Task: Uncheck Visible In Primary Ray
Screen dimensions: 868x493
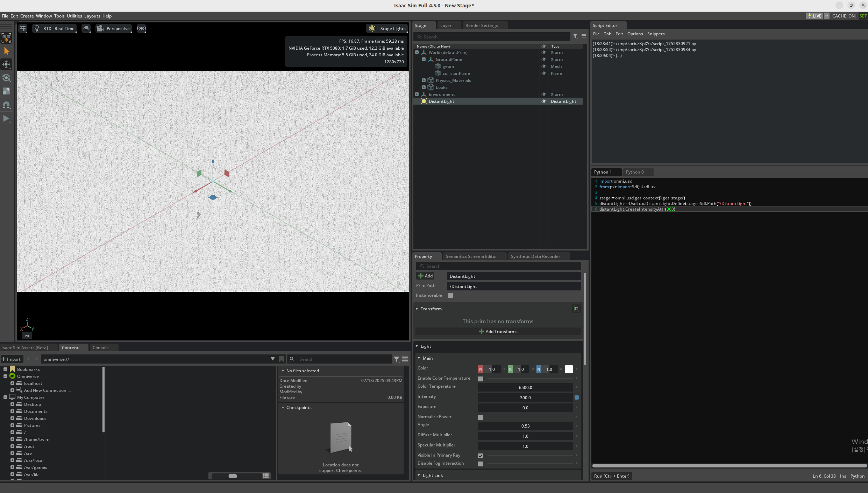Action: [x=481, y=456]
